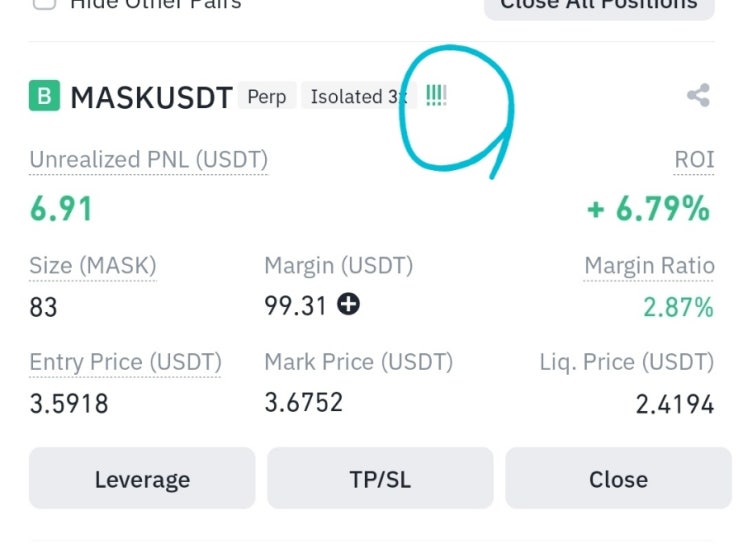Tap the Size (MASK) label

click(93, 266)
